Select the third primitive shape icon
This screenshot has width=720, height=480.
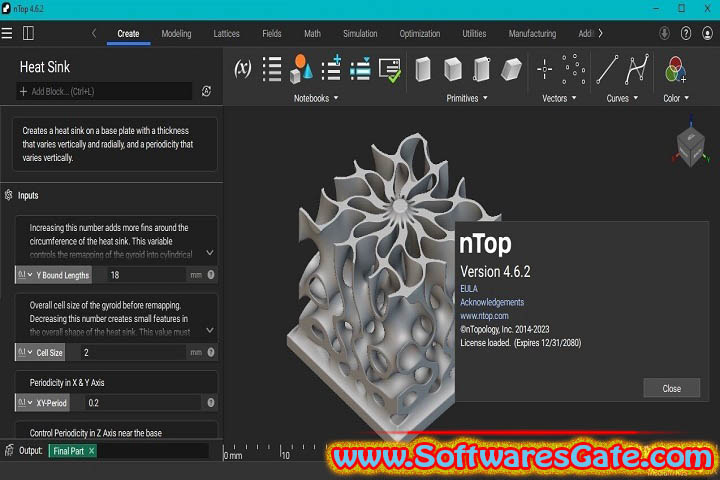[482, 69]
